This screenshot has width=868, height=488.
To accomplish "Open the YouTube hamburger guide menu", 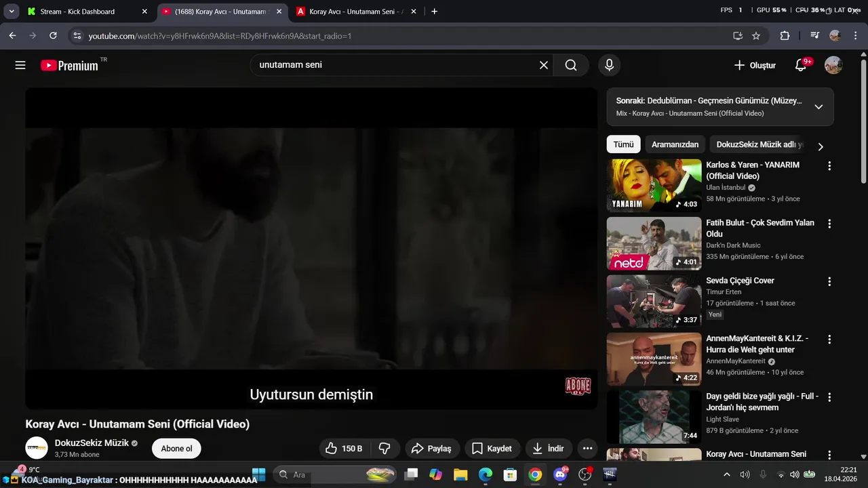I will (x=20, y=65).
